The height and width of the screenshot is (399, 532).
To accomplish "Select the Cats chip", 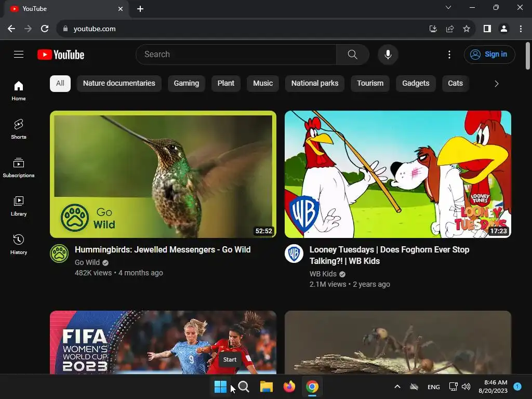I will [455, 84].
